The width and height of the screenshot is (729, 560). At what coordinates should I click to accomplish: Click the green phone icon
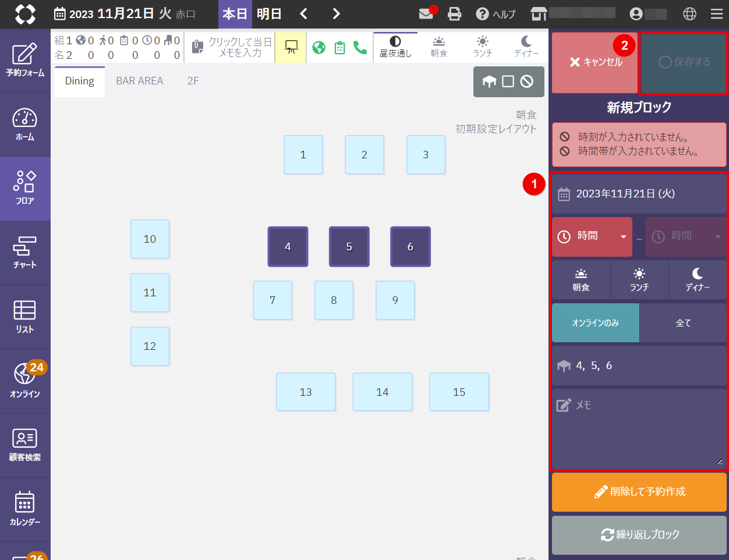[x=360, y=48]
